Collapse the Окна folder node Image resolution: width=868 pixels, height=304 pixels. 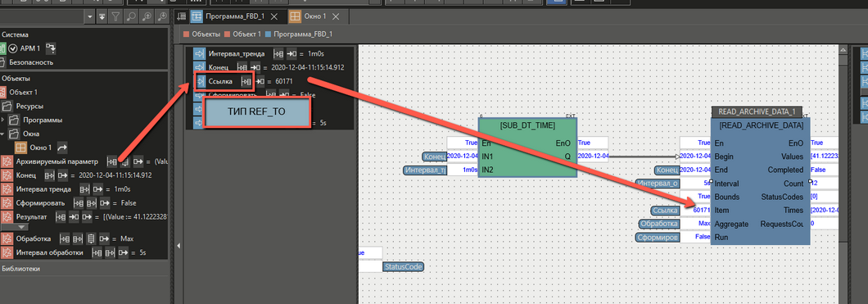tap(3, 134)
